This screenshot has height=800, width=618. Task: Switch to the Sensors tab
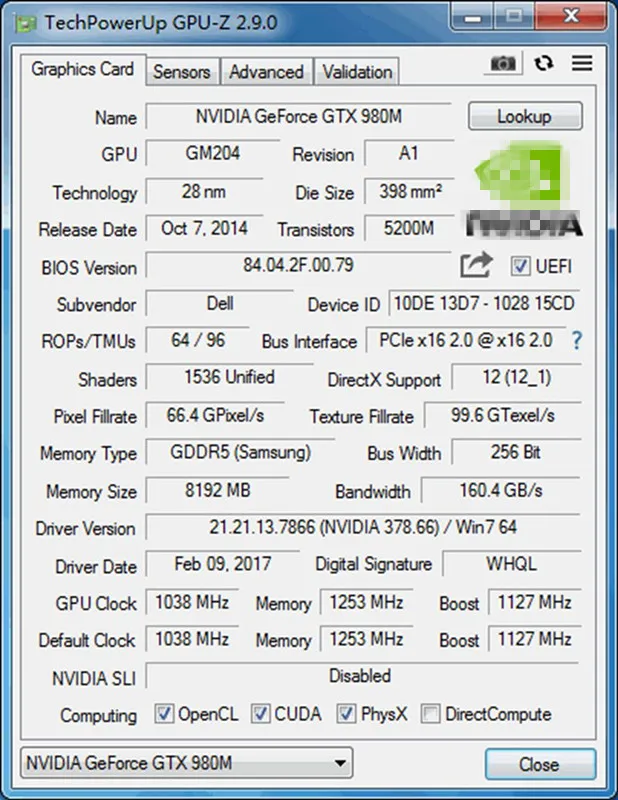pyautogui.click(x=182, y=72)
